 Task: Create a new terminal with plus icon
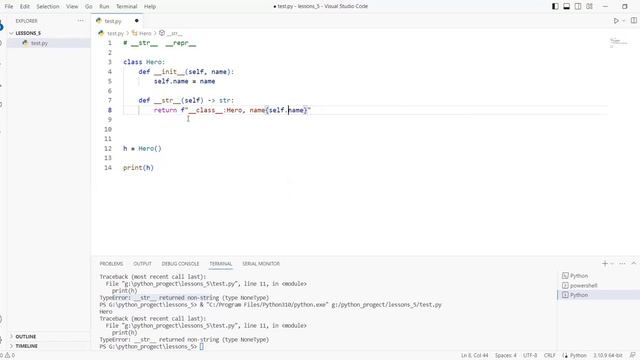click(x=605, y=264)
